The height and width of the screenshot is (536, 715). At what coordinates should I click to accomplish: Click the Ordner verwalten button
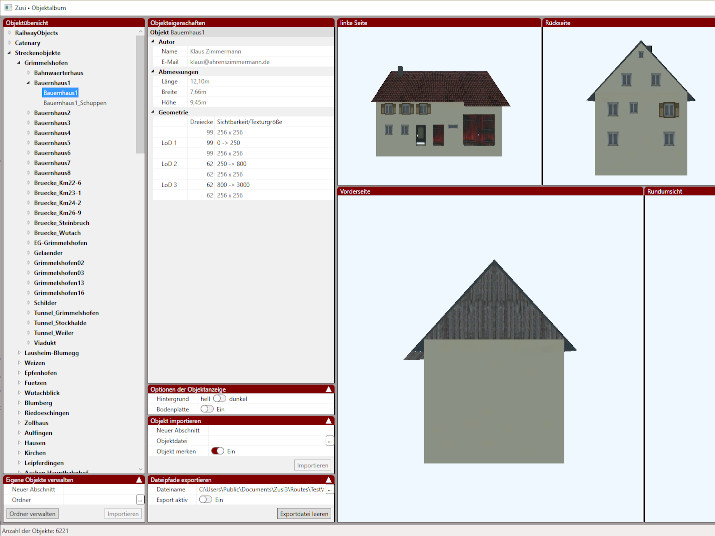[33, 513]
